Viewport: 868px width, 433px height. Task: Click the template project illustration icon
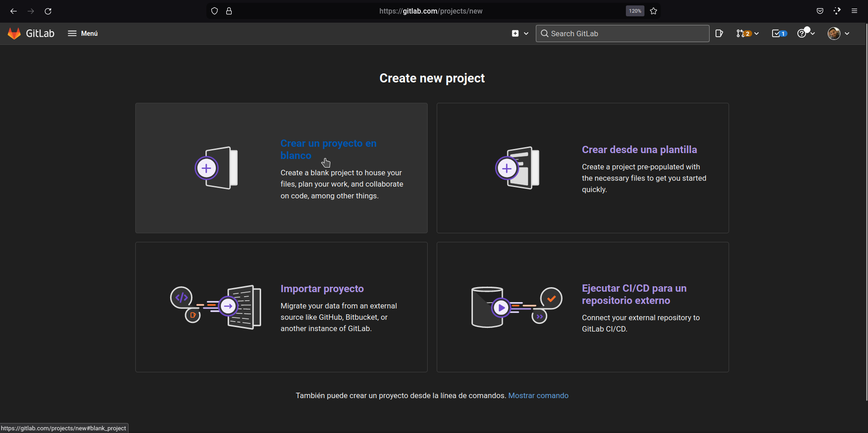tap(517, 168)
